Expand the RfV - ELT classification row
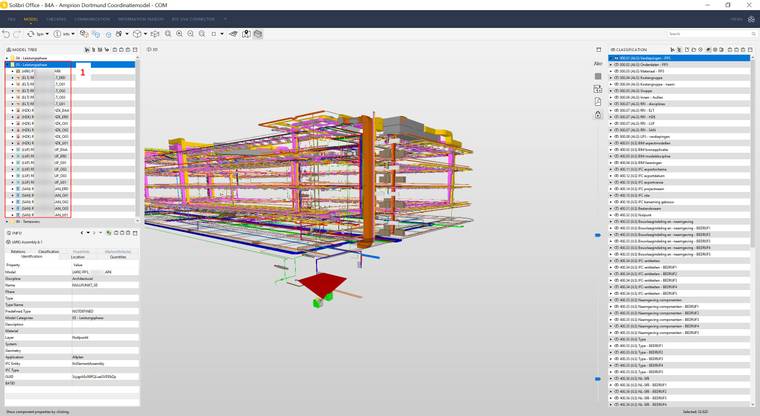The height and width of the screenshot is (416, 760). point(611,111)
